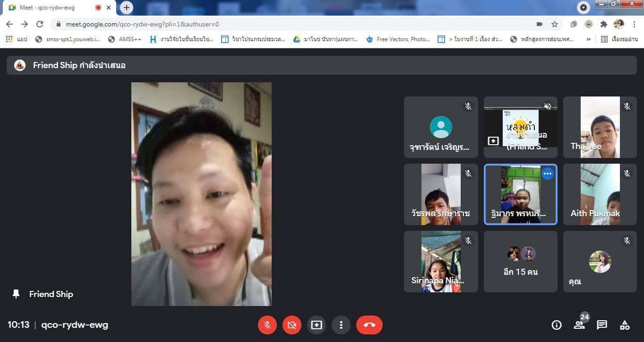644x342 pixels.
Task: Open the present screen option
Action: [316, 325]
